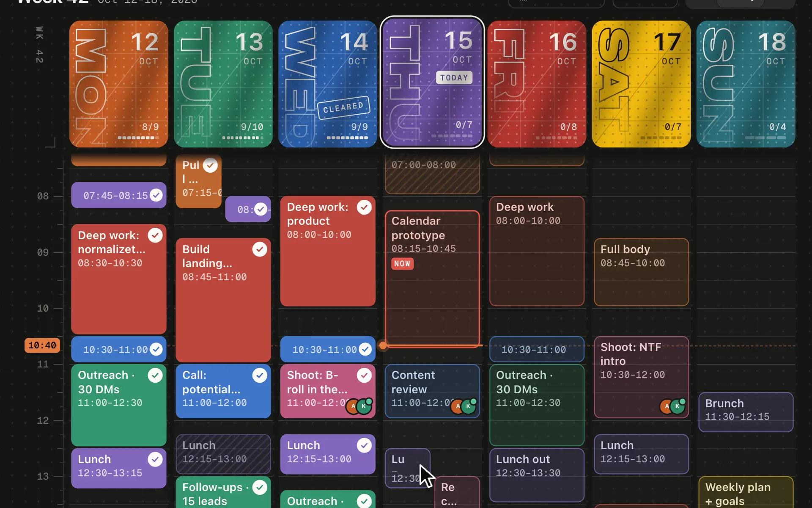Open Friday Deep work 08:00-10:00 event
Image resolution: width=812 pixels, height=508 pixels.
pyautogui.click(x=537, y=251)
